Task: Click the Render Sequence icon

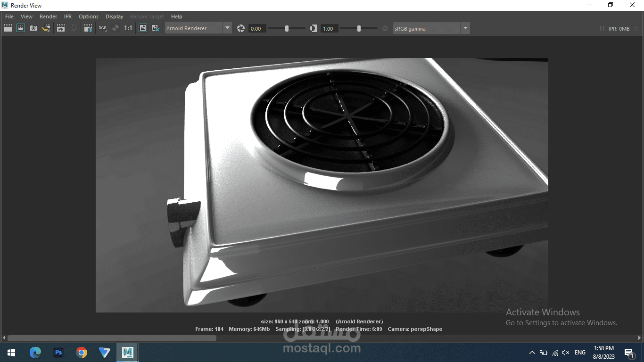Action: 46,28
